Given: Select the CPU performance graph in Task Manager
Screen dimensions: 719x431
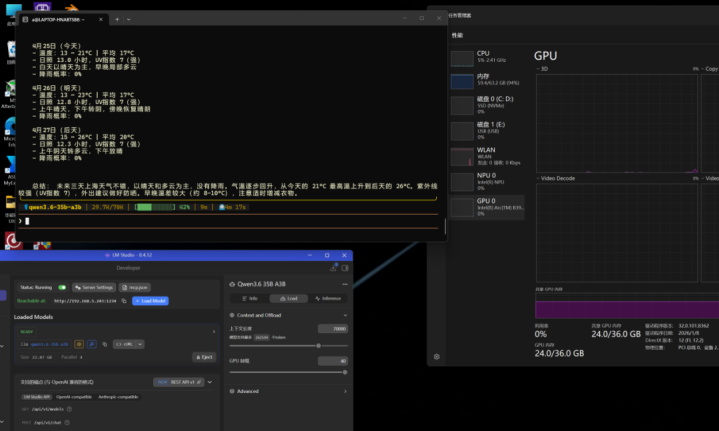Looking at the screenshot, I should [462, 58].
